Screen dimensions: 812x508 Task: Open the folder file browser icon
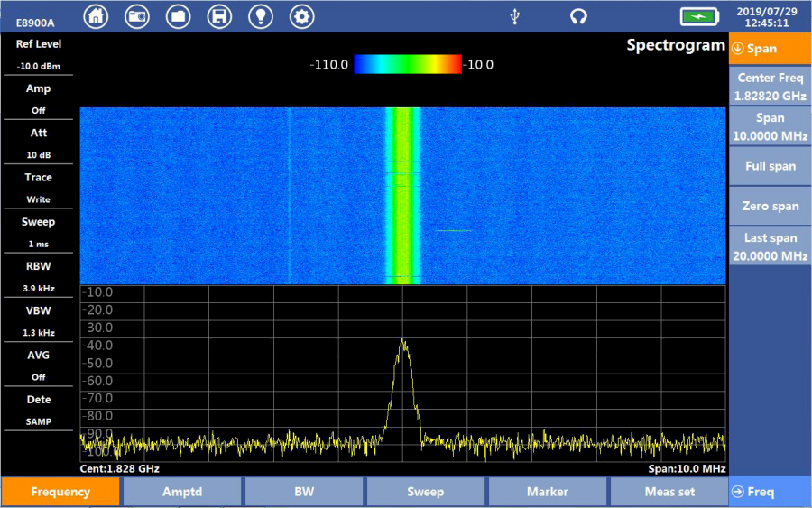(x=178, y=16)
